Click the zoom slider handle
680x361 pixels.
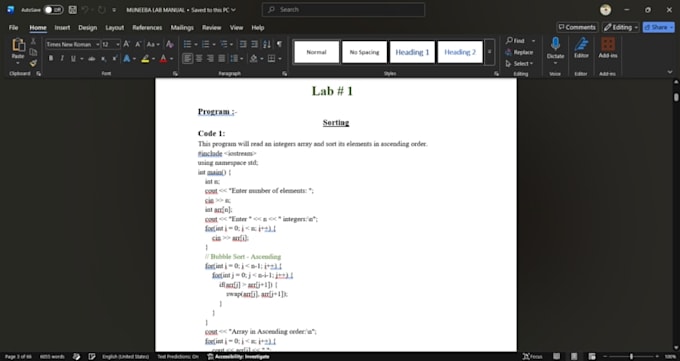coord(631,356)
